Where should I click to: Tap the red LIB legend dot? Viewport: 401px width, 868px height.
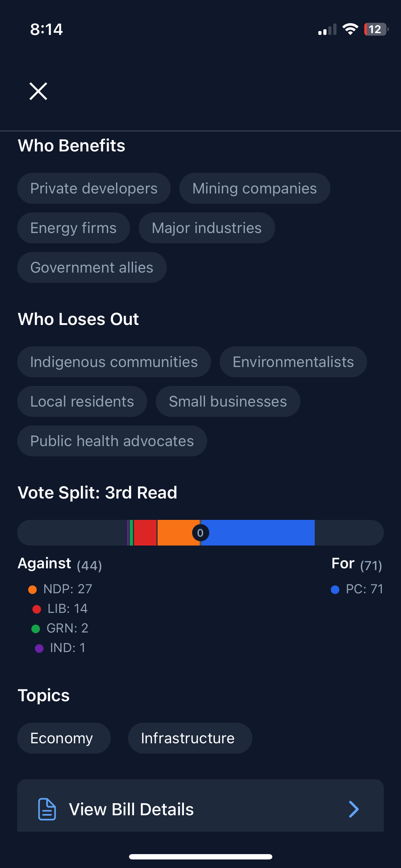click(37, 609)
